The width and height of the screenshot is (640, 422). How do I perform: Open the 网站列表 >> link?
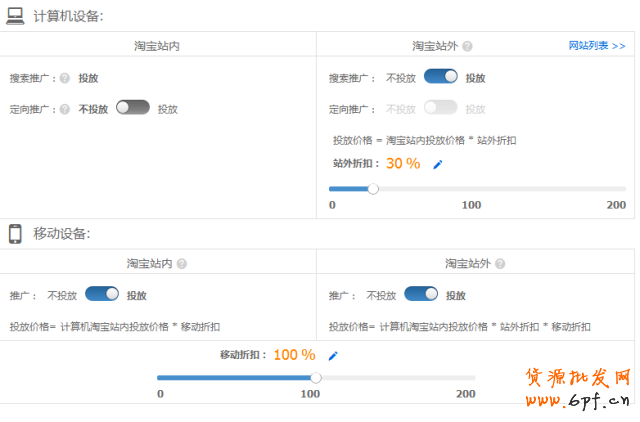point(596,46)
